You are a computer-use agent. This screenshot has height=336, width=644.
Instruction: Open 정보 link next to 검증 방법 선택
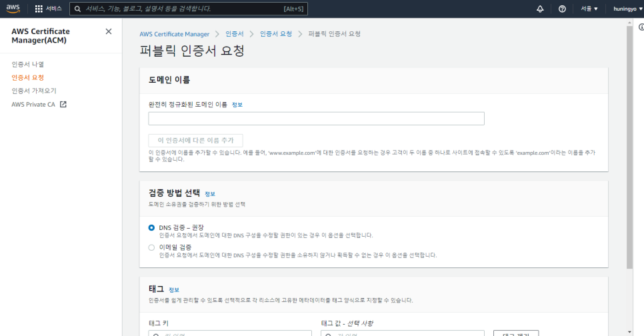(210, 194)
